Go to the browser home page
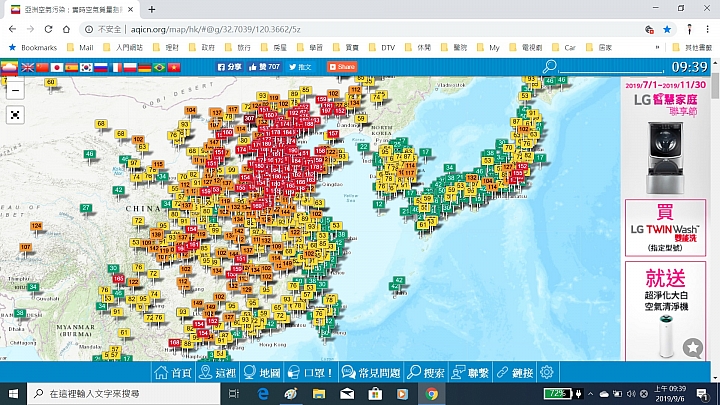The height and width of the screenshot is (405, 720). [66, 29]
